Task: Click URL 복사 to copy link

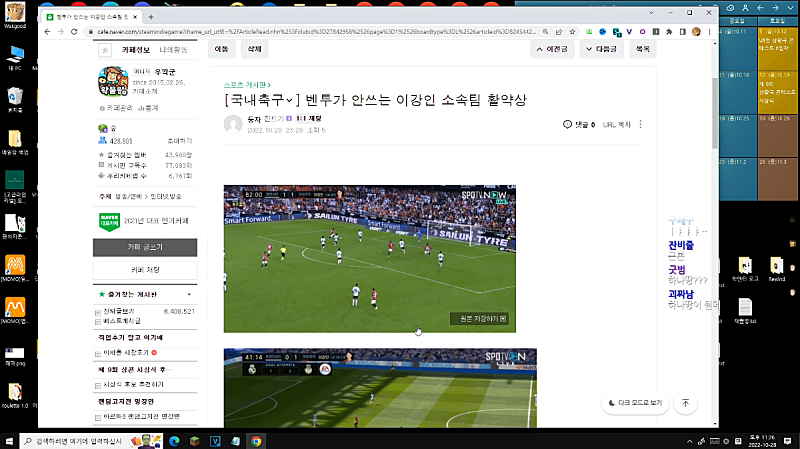Action: click(617, 124)
